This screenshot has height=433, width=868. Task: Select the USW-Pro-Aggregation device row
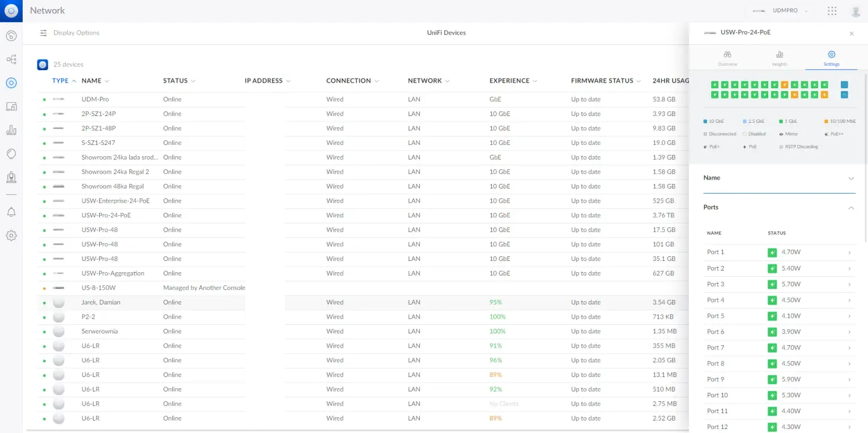[x=113, y=273]
